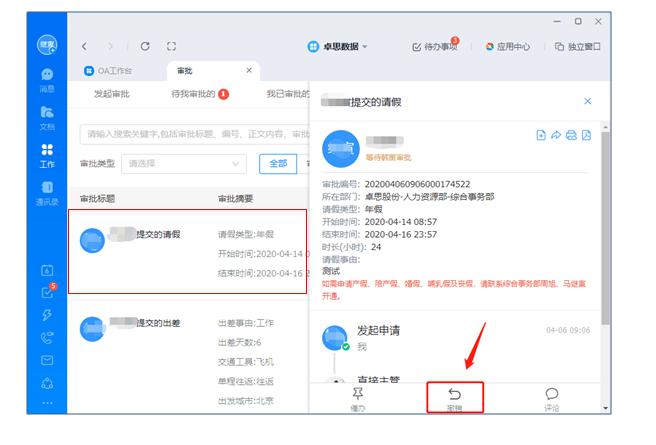
Task: Click 独立窗口 to open standalone window
Action: (578, 46)
